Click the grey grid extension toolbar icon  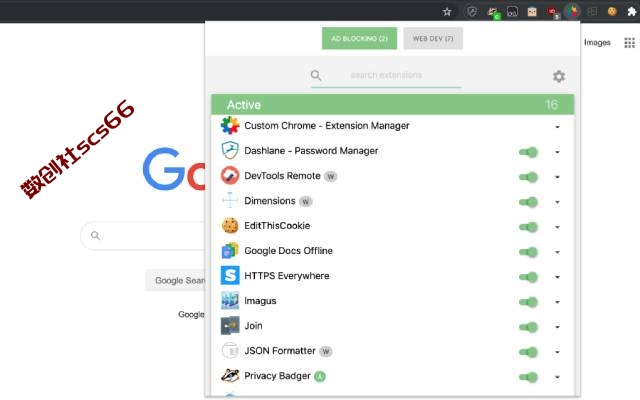coord(592,11)
